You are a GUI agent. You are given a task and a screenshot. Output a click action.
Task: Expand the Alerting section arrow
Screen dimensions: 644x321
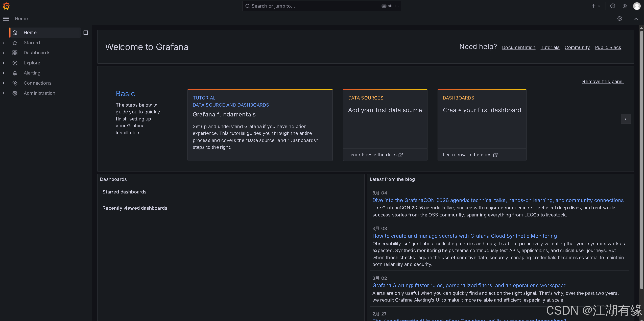click(4, 73)
